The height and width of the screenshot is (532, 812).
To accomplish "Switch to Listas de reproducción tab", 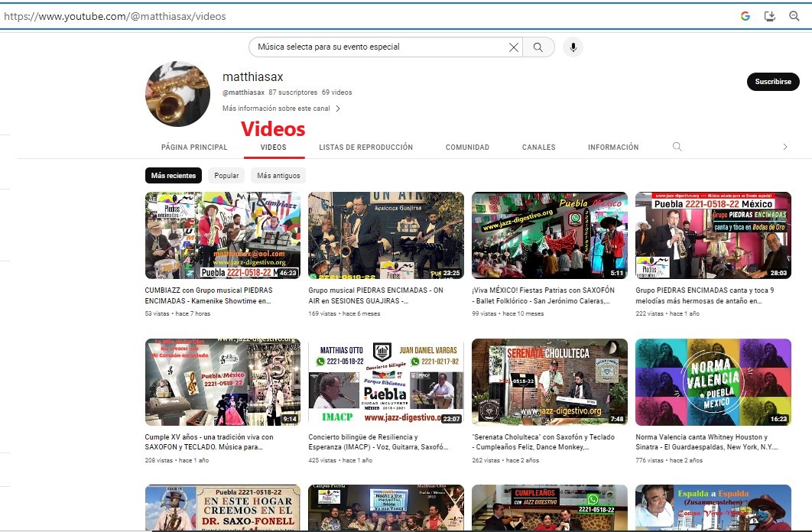I will pyautogui.click(x=365, y=148).
